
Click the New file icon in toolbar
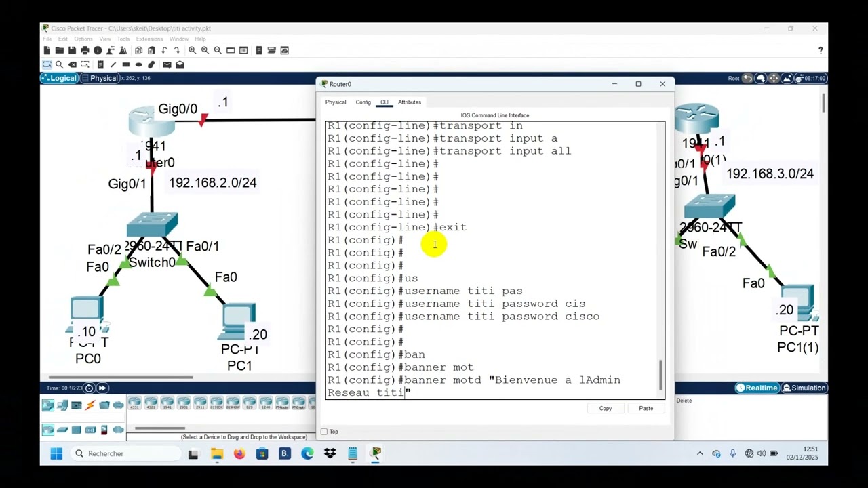pos(47,50)
